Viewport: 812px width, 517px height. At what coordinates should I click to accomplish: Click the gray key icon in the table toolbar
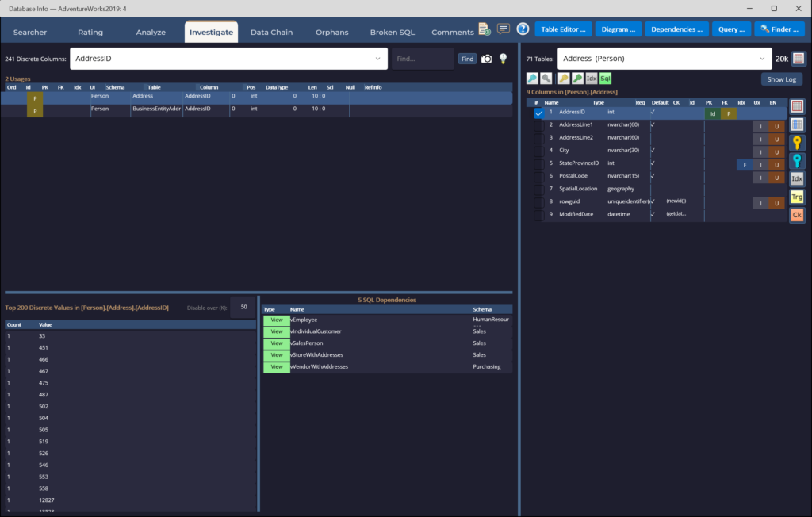pos(546,79)
